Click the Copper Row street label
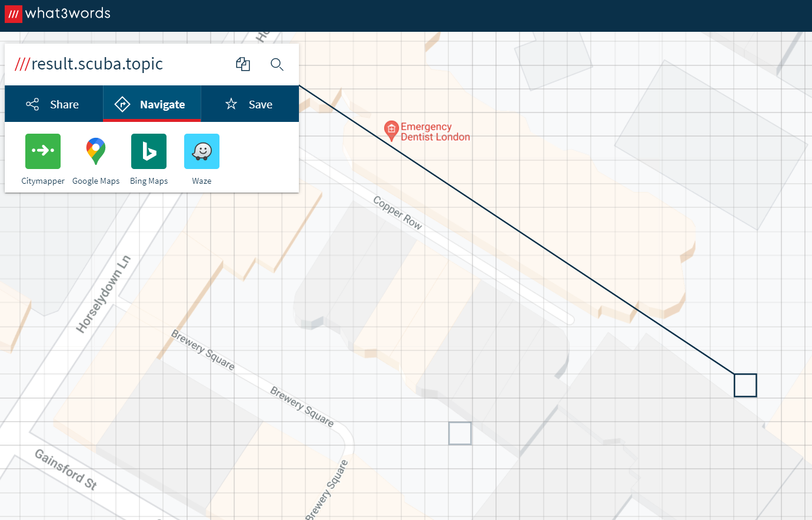 point(398,213)
